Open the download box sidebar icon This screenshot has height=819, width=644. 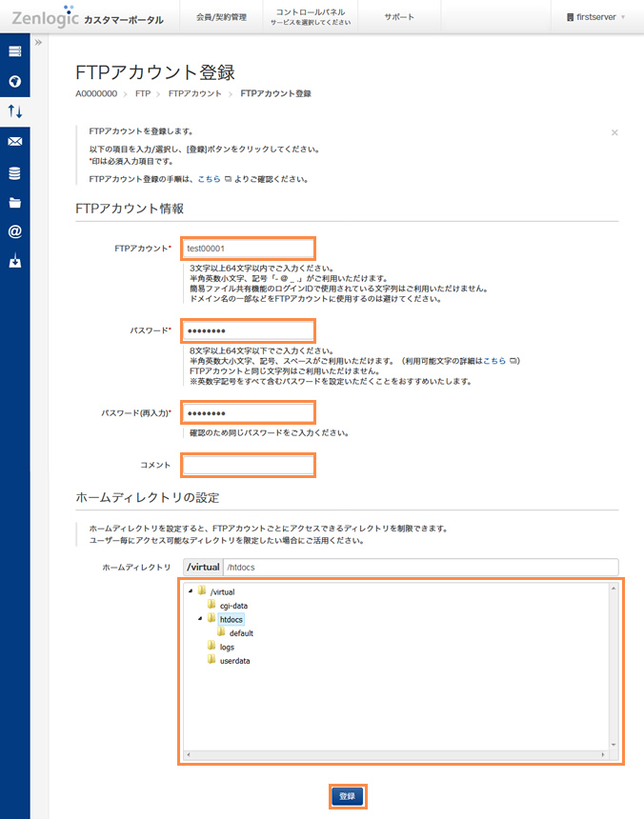(14, 261)
